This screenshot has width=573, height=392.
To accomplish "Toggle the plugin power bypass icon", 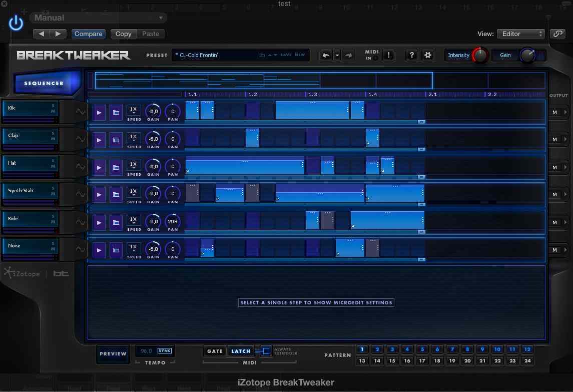I will pyautogui.click(x=16, y=23).
